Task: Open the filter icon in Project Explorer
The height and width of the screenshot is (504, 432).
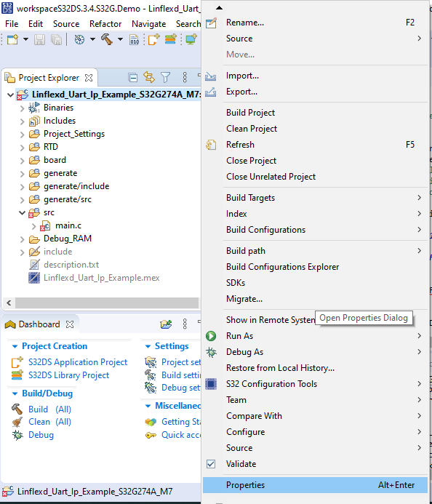Action: pyautogui.click(x=165, y=78)
